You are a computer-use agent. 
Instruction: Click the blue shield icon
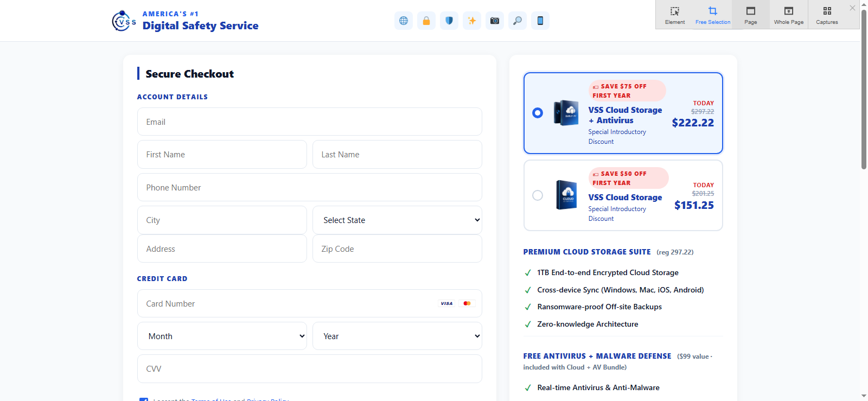(449, 21)
